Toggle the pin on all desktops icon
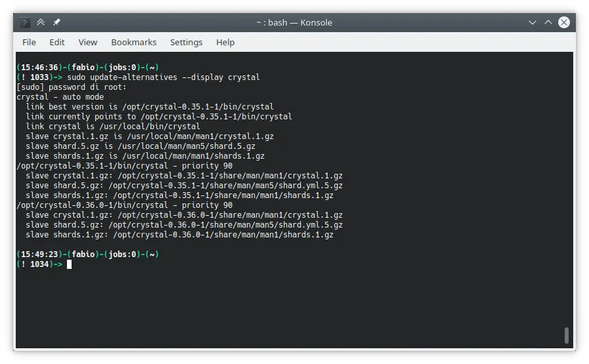This screenshot has height=364, width=589. click(56, 22)
